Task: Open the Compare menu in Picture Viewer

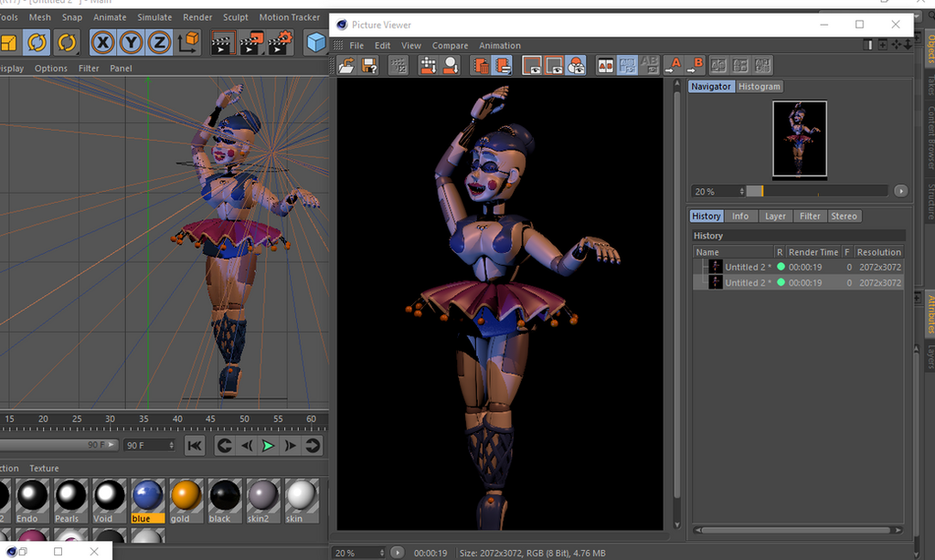Action: point(451,46)
